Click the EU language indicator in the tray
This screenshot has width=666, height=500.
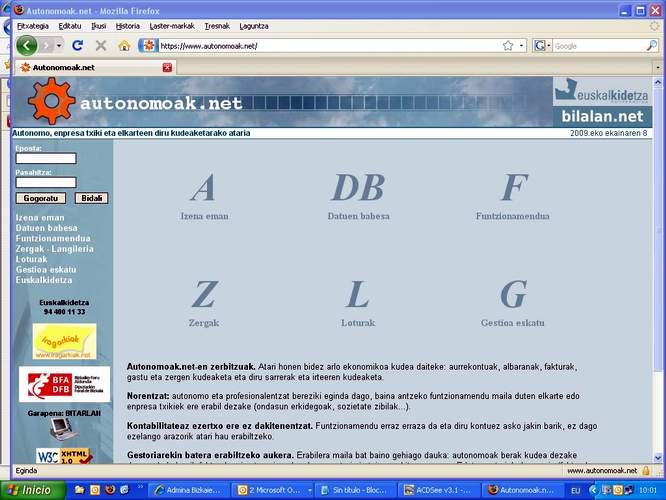point(576,491)
